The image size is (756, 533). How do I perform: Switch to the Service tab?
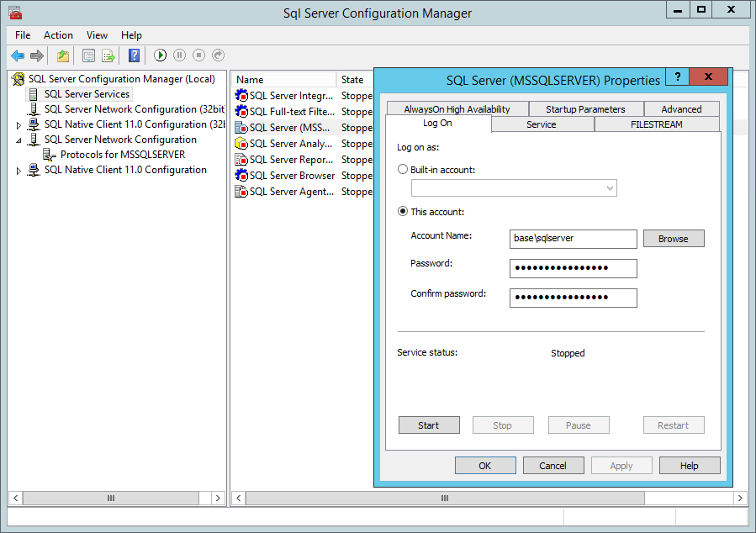tap(542, 124)
